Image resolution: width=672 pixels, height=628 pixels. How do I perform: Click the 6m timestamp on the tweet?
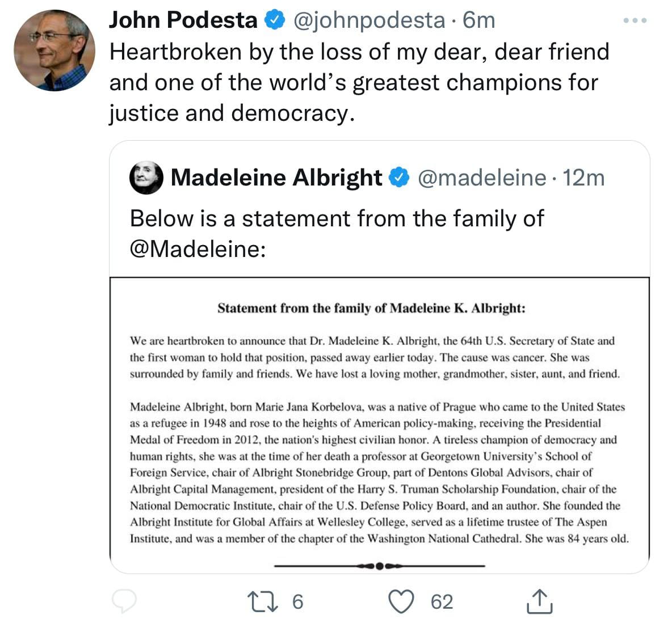pos(479,20)
